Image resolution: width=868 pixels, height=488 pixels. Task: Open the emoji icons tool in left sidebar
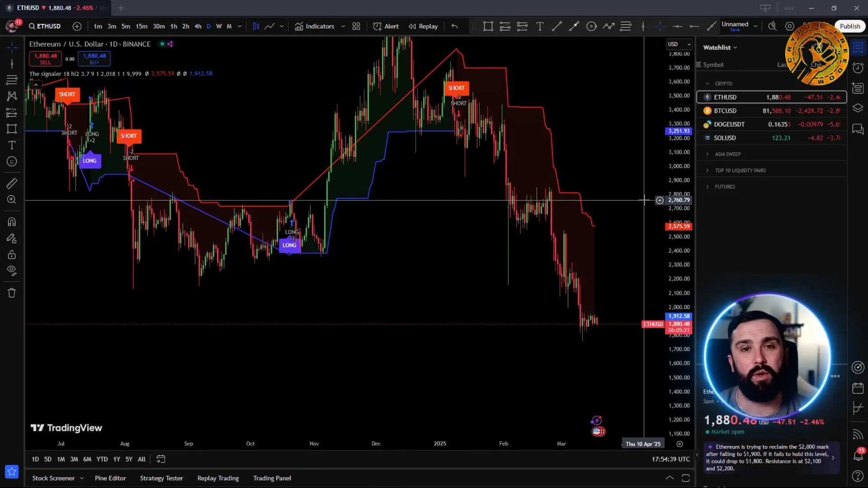click(x=12, y=161)
